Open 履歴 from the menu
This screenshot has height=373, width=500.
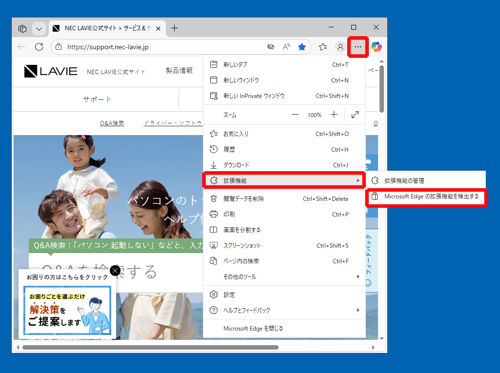[x=284, y=150]
